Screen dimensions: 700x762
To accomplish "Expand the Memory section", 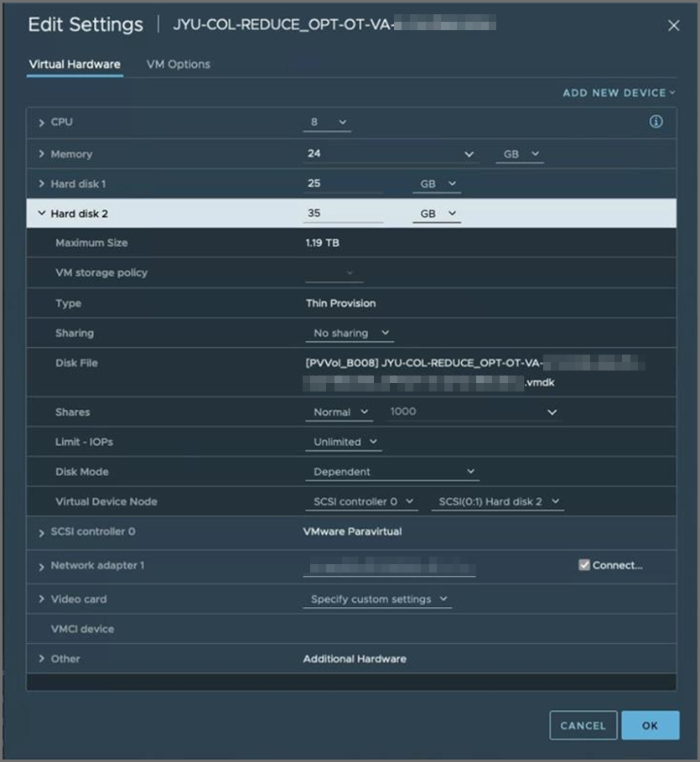I will point(41,153).
